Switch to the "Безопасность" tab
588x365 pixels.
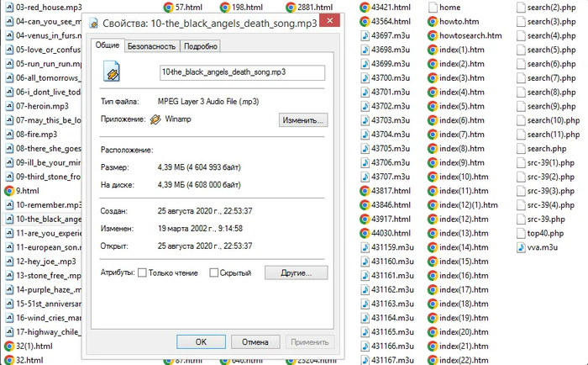(150, 47)
